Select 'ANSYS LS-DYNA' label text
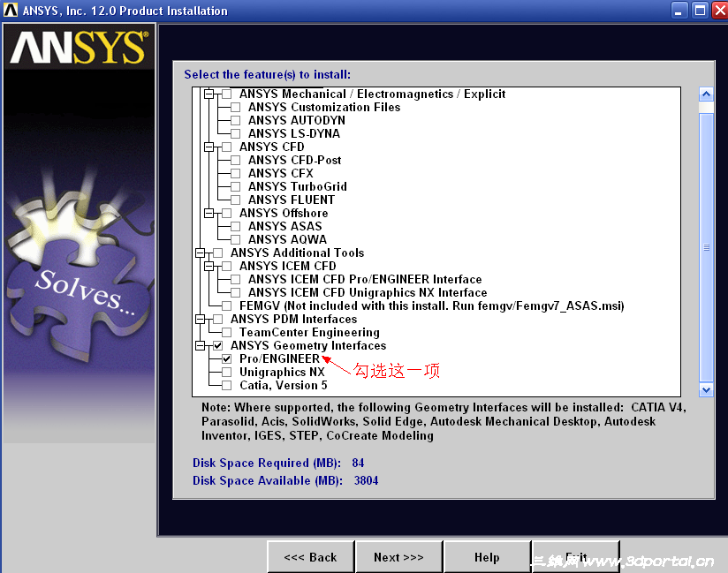Viewport: 728px width, 573px height. (x=294, y=133)
